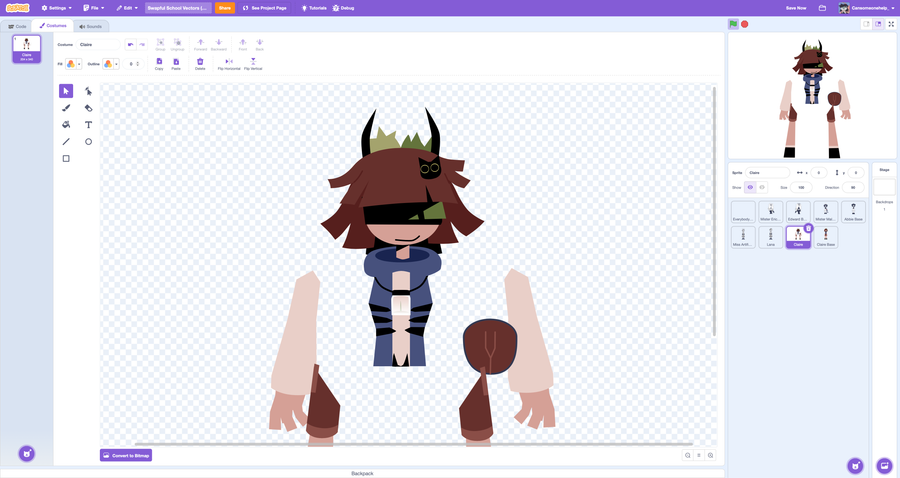The image size is (900, 478).
Task: Open Debug from the menu bar
Action: [x=343, y=8]
